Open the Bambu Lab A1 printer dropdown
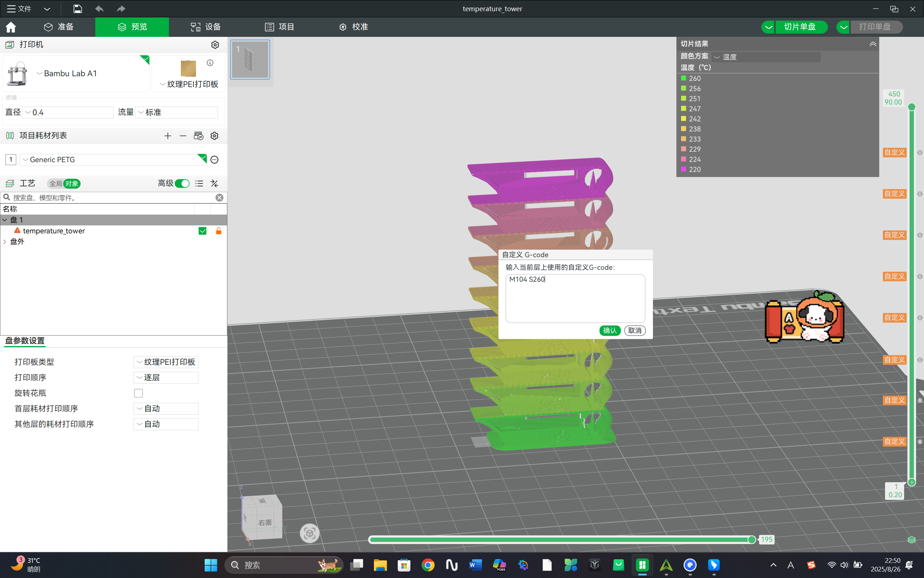Viewport: 924px width, 578px height. coord(70,73)
